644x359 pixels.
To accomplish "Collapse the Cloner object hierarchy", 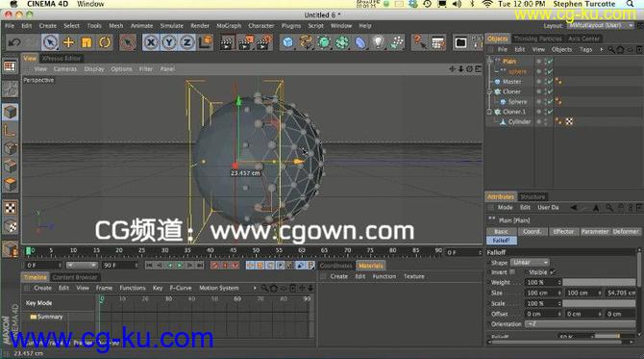I will 489,91.
